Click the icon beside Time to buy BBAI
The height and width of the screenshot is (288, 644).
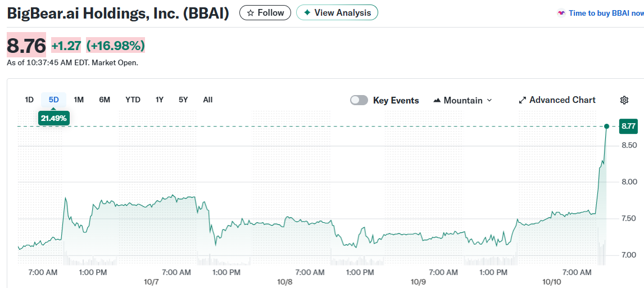coord(561,13)
